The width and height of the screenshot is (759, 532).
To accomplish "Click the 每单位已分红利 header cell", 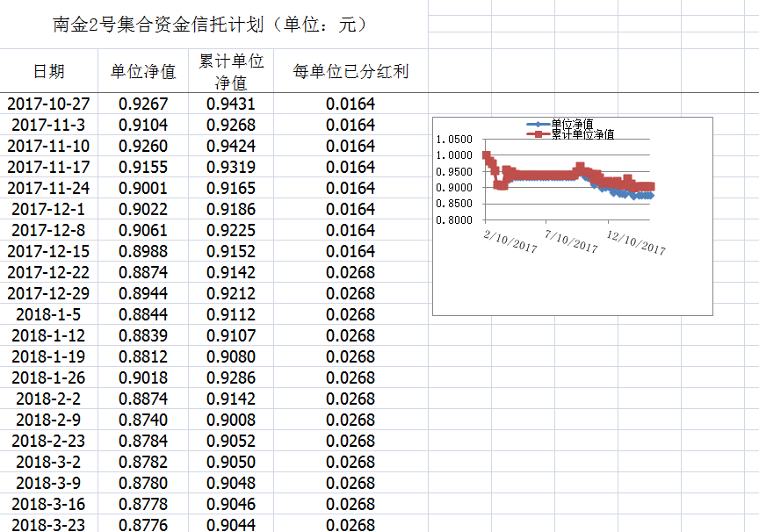I will click(351, 71).
